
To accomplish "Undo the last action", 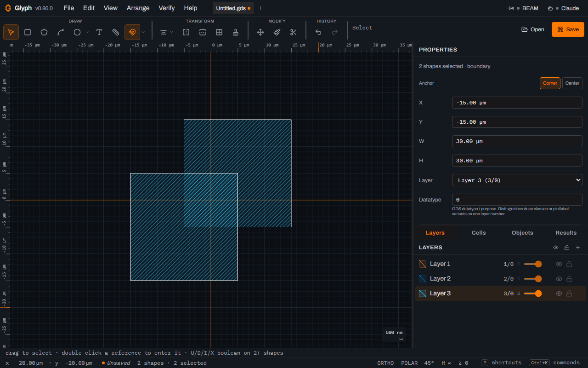I will pyautogui.click(x=318, y=32).
